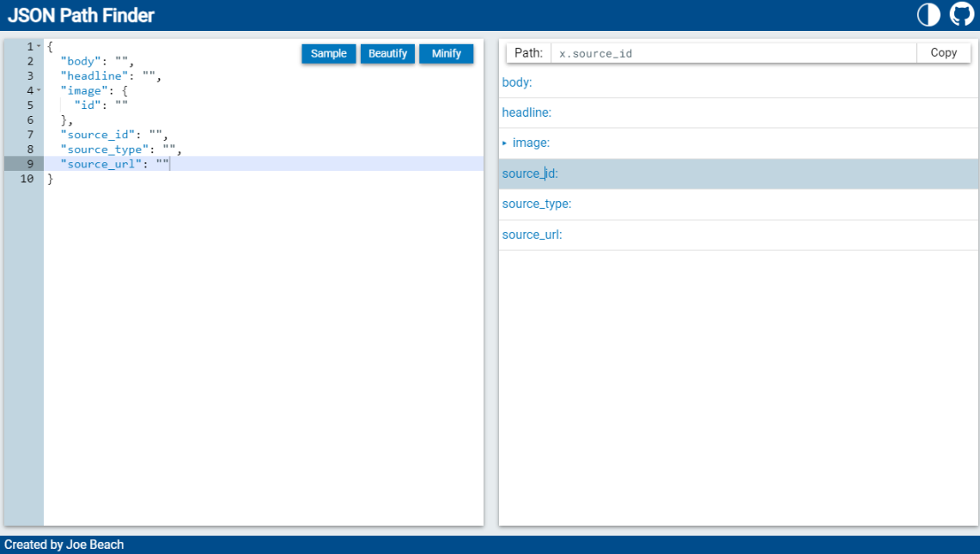Click the Minify button
980x554 pixels.
point(447,53)
